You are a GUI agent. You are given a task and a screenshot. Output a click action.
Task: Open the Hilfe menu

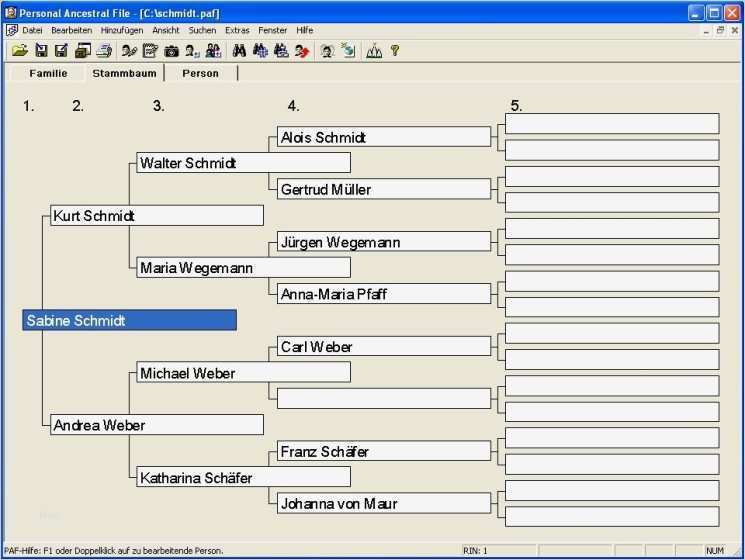click(305, 30)
